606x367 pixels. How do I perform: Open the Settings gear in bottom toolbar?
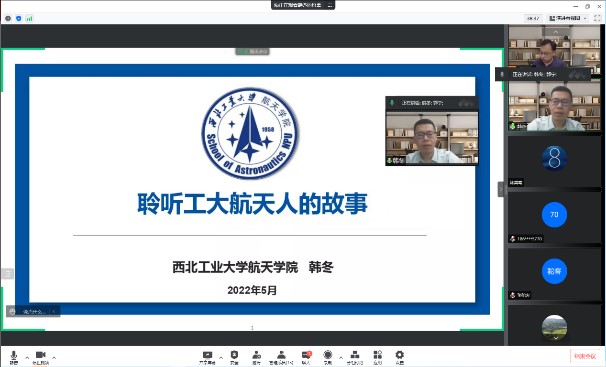point(400,357)
